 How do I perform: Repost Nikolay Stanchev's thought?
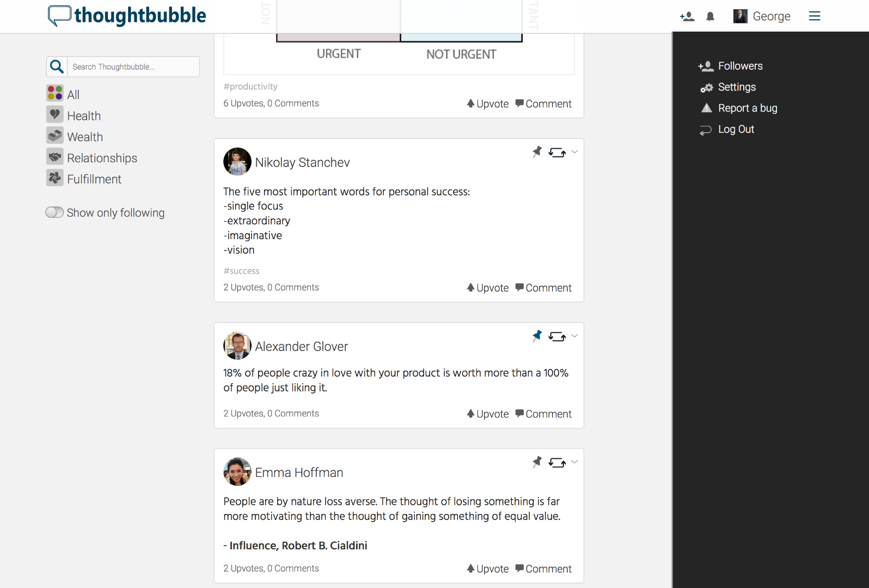tap(556, 152)
